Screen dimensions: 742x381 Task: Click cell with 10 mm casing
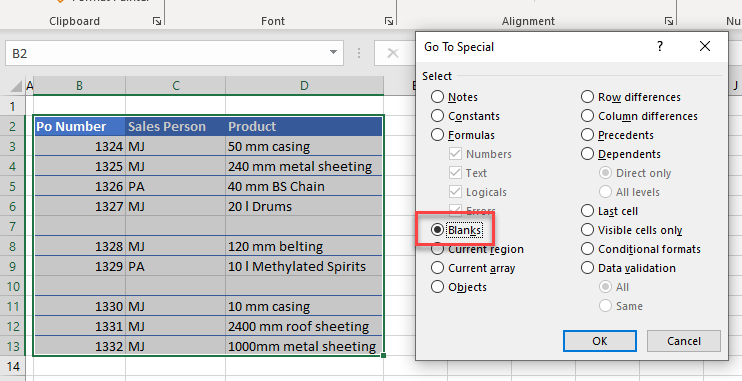(304, 306)
